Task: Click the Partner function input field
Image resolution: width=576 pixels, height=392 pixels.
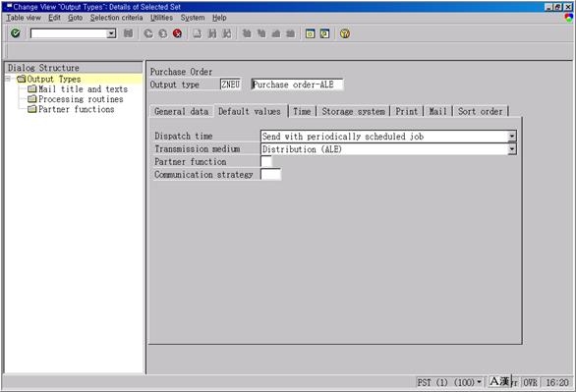Action: coord(266,161)
